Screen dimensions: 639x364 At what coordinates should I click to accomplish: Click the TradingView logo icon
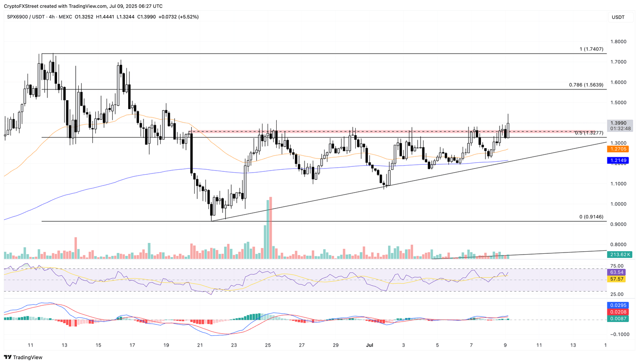click(8, 357)
